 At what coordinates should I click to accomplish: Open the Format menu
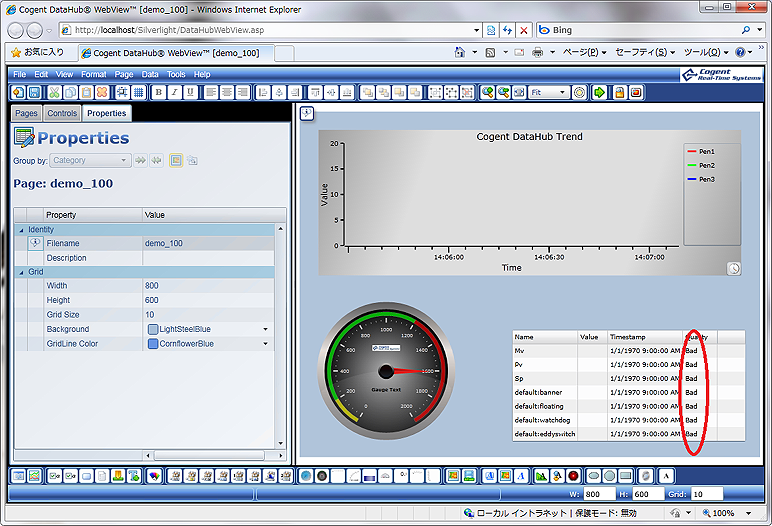[94, 74]
